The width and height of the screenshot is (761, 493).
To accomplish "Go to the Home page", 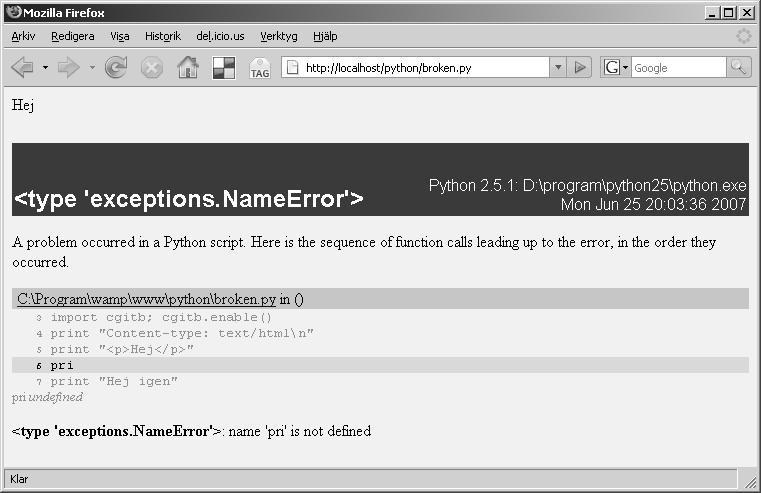I will (188, 67).
